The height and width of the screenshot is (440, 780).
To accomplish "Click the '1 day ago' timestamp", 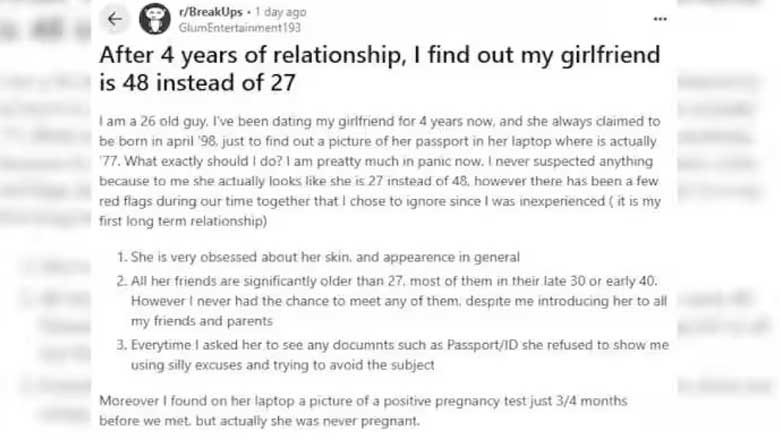I will [x=281, y=12].
